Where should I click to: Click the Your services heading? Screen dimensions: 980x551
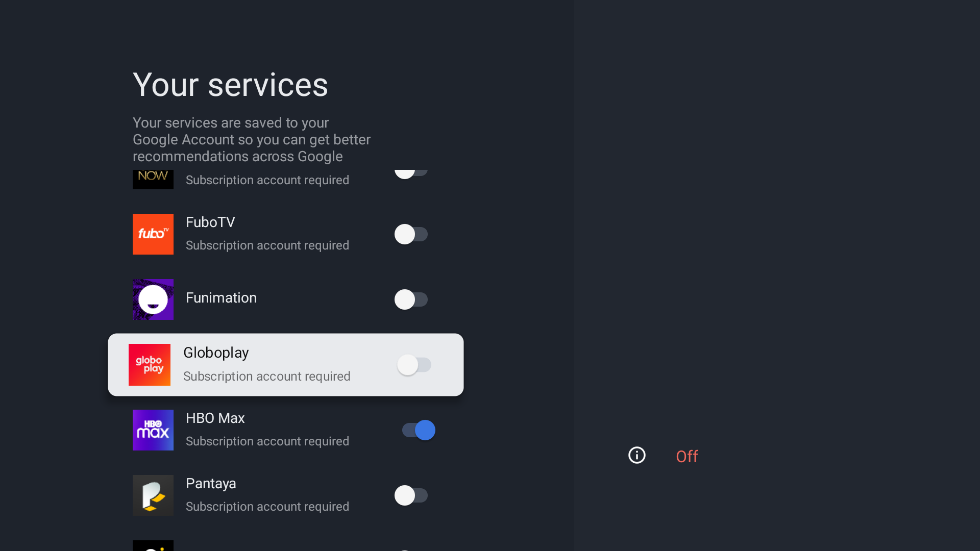point(230,85)
